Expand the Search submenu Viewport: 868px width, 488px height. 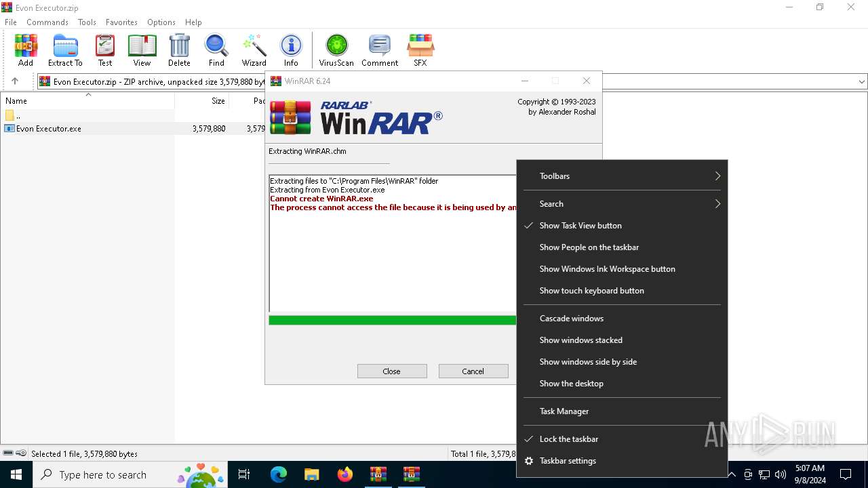coord(622,204)
